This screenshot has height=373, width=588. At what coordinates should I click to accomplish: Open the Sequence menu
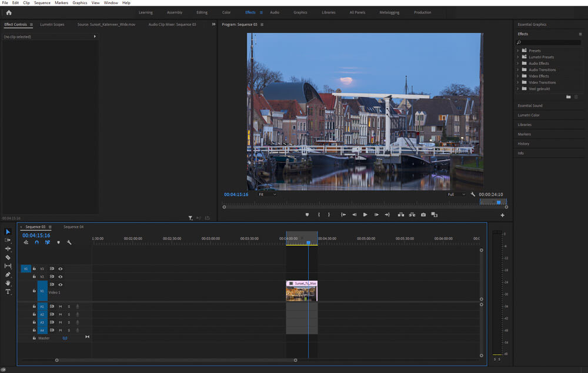coord(42,3)
